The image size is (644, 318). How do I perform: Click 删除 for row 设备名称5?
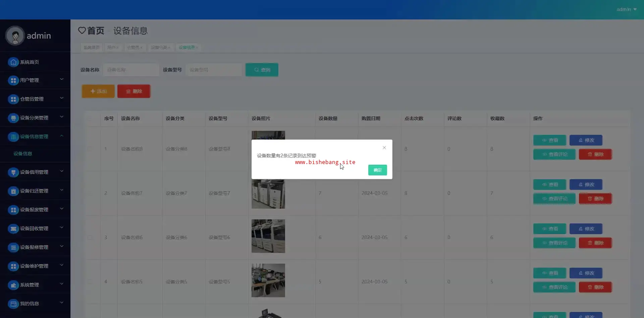coord(595,287)
